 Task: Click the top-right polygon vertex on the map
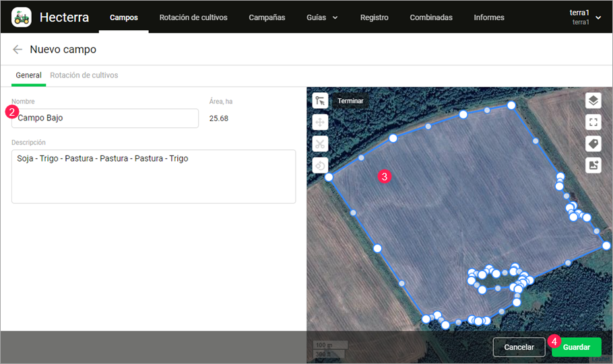pos(511,105)
